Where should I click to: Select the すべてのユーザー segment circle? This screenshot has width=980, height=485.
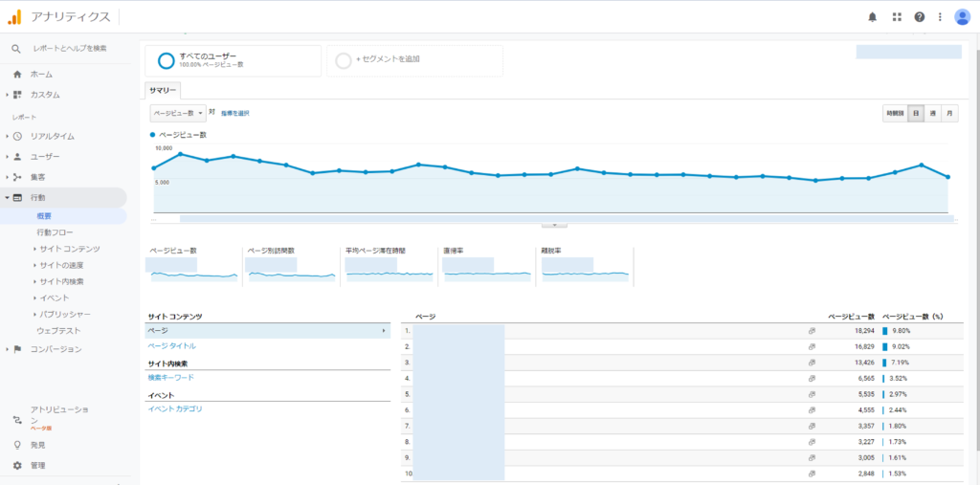(167, 60)
